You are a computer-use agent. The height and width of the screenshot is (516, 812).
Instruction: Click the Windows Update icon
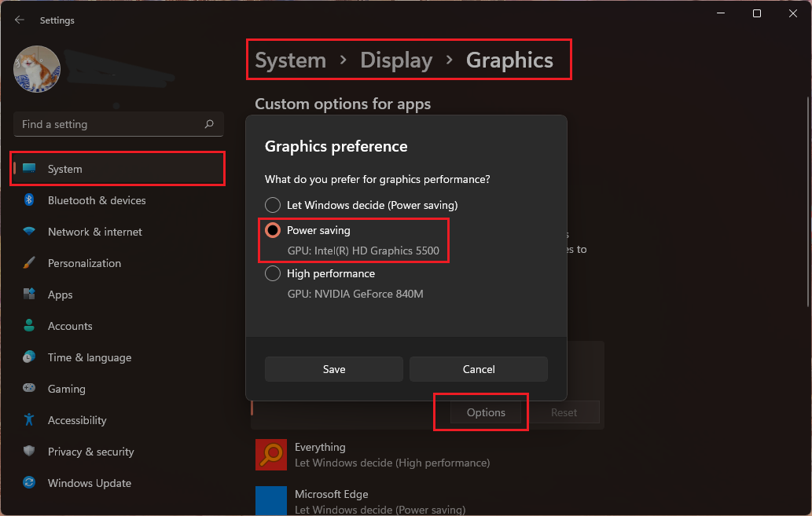click(29, 483)
